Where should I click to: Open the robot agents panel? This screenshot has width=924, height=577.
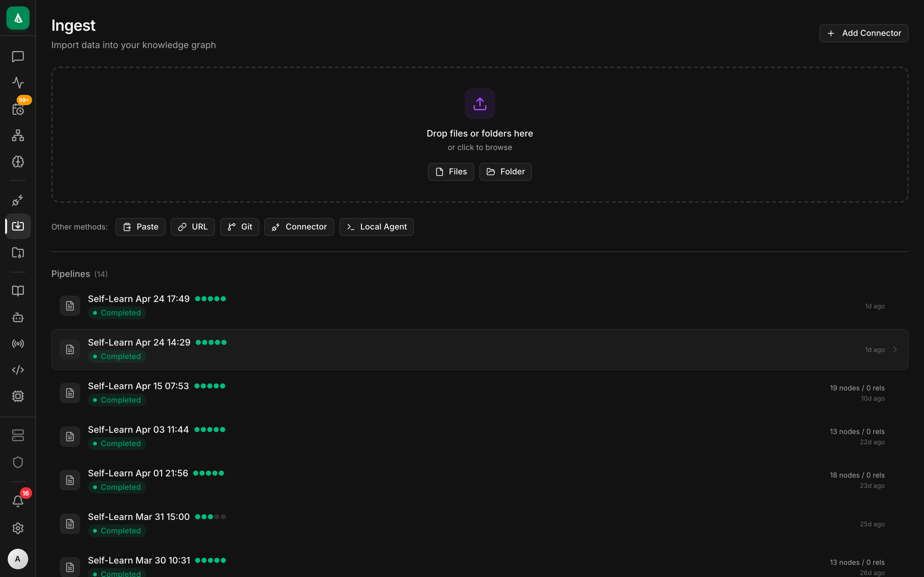click(x=18, y=317)
